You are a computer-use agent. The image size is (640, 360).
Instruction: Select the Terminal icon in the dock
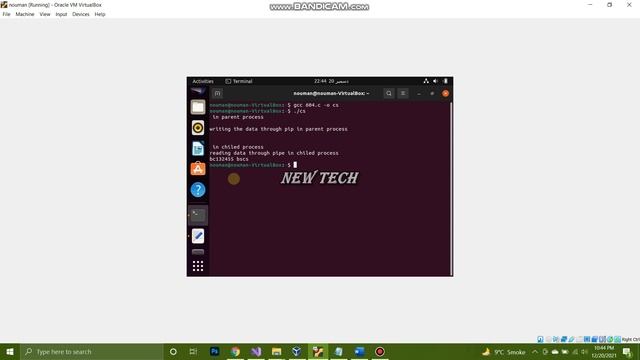(198, 215)
